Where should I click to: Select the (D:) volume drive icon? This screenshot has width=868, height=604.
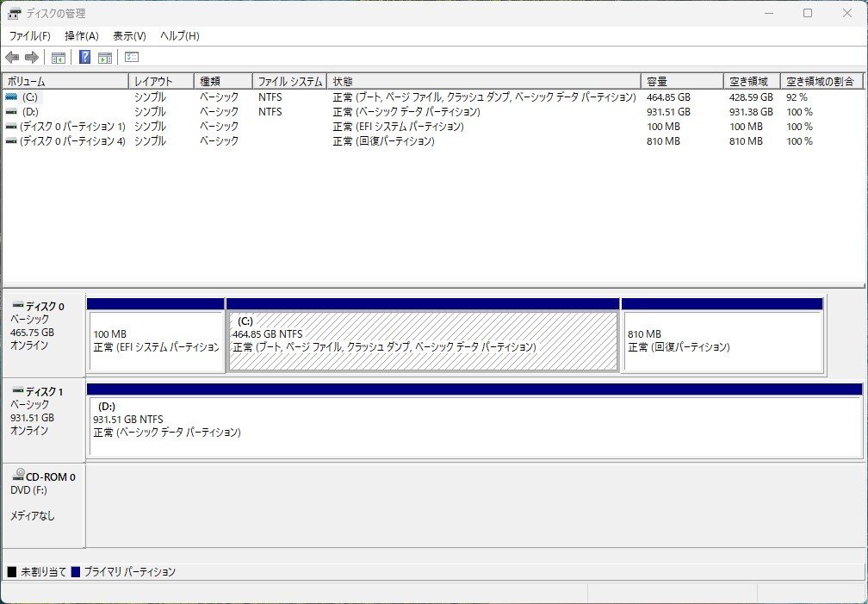11,111
